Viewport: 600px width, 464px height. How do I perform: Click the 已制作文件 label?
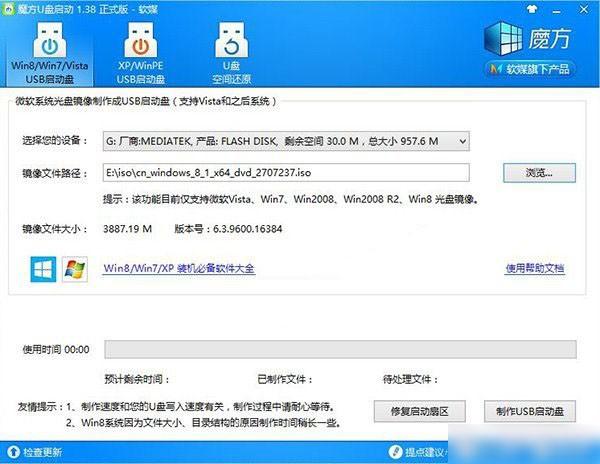[x=285, y=379]
